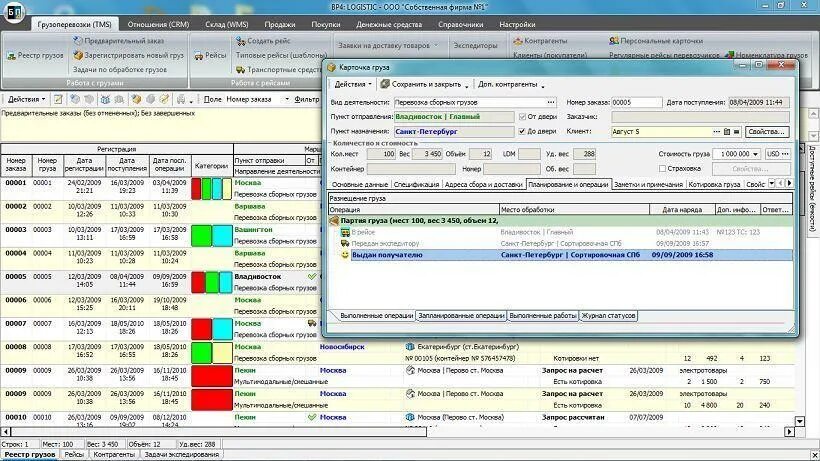Click the Контрагенты ribbon icon
820x461 pixels.
click(518, 41)
